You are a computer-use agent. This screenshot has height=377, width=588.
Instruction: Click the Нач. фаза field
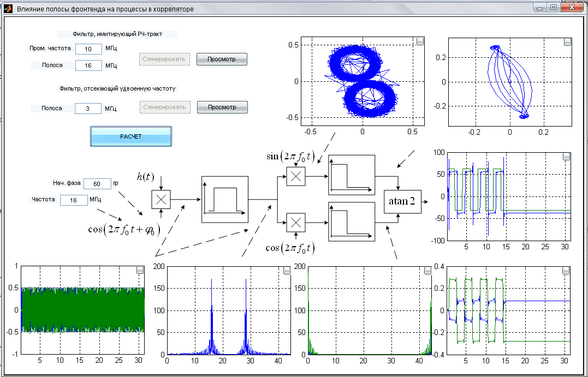97,184
